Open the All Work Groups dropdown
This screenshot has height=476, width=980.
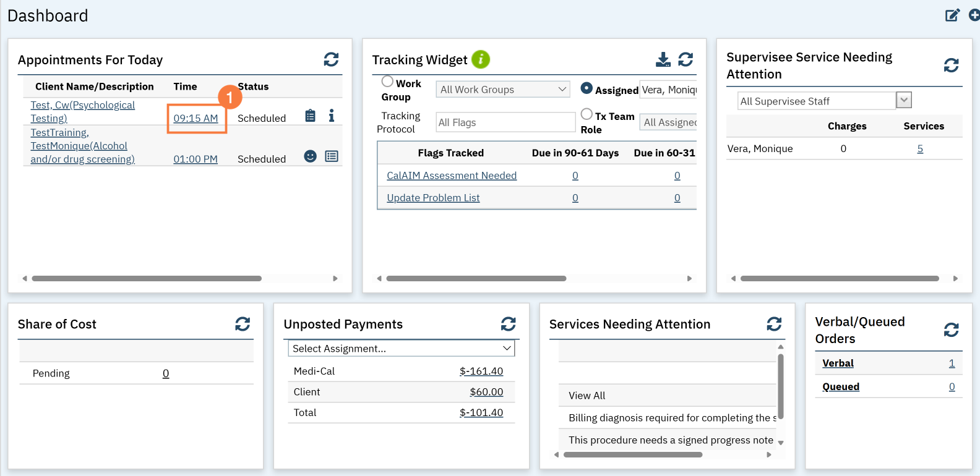point(502,90)
